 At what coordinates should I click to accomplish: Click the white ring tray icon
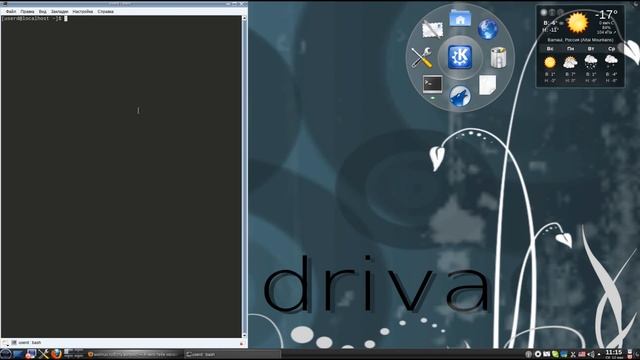coord(538,354)
